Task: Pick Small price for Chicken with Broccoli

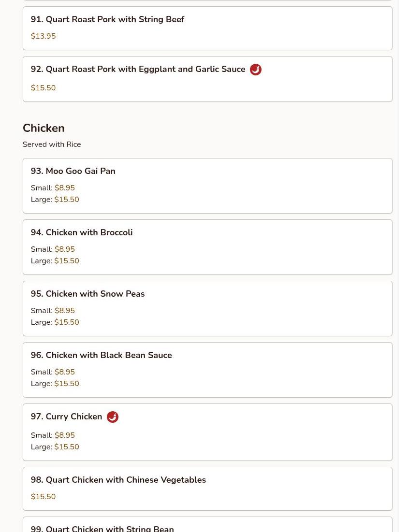Action: click(x=64, y=249)
